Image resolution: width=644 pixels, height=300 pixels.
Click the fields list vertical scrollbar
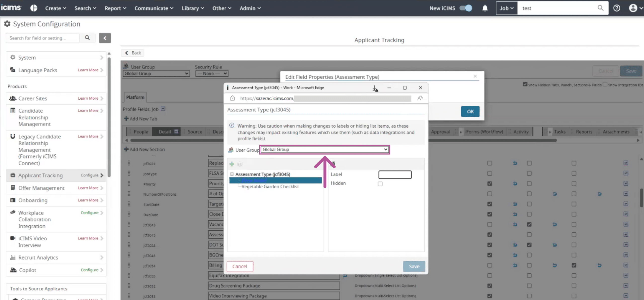click(641, 197)
